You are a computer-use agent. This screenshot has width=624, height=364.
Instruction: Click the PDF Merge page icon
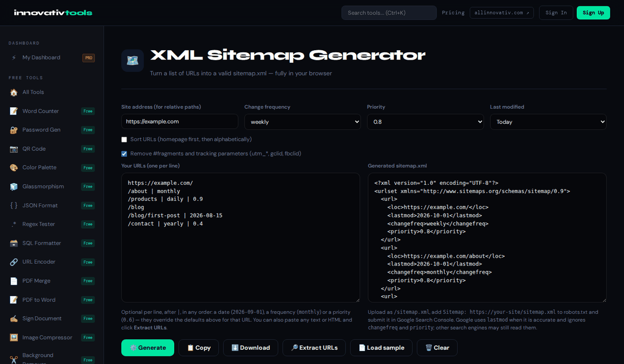point(14,281)
